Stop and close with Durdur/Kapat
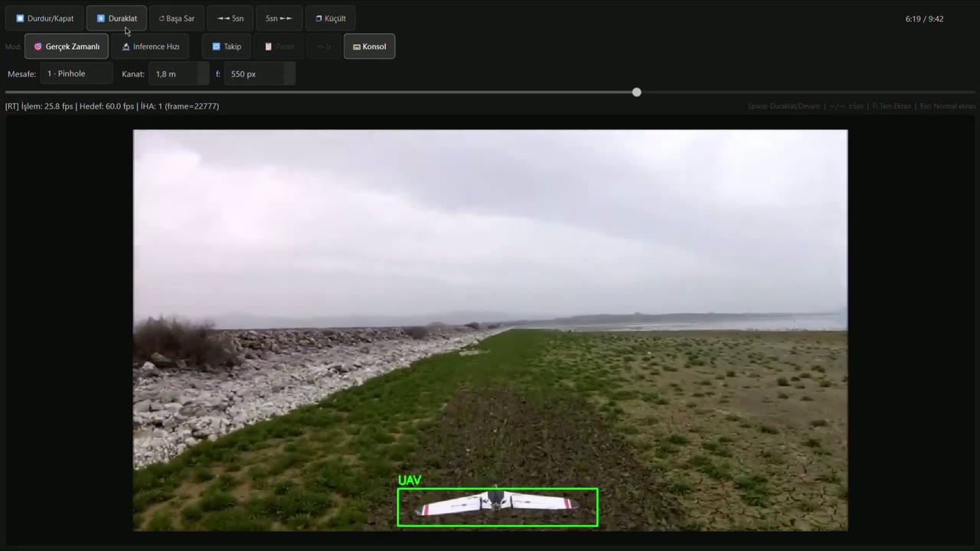Viewport: 980px width, 551px height. (x=45, y=18)
